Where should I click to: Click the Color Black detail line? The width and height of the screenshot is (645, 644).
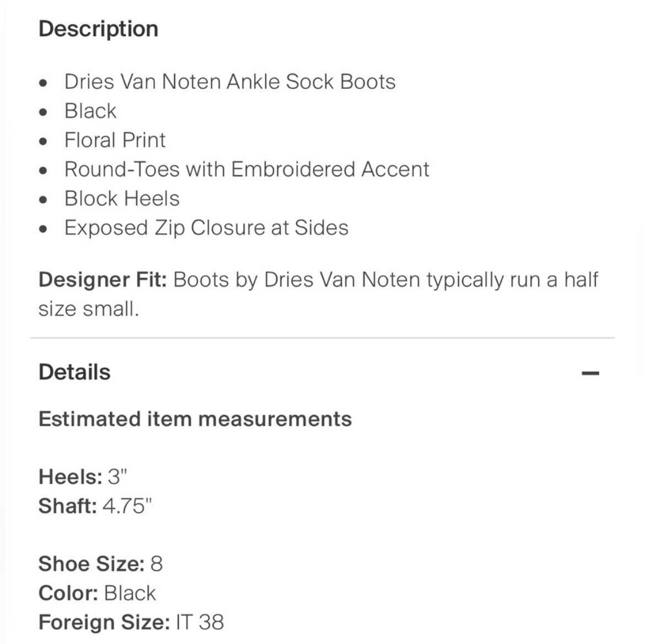pos(97,593)
